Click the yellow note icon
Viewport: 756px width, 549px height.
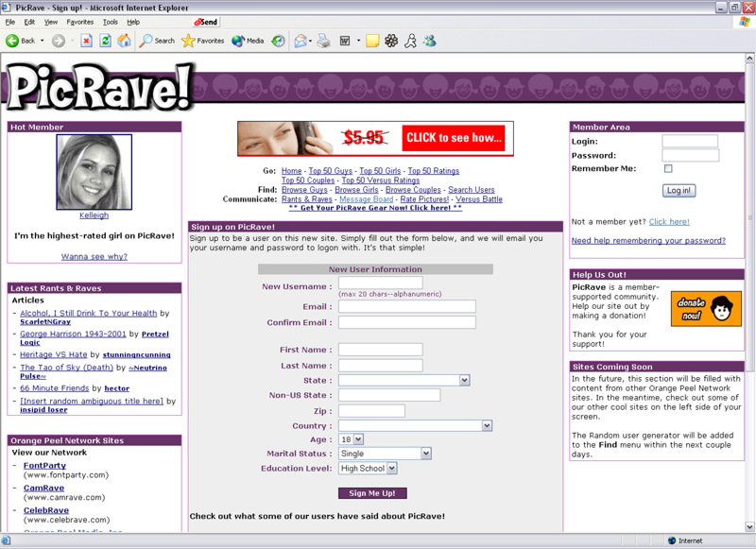[x=372, y=41]
